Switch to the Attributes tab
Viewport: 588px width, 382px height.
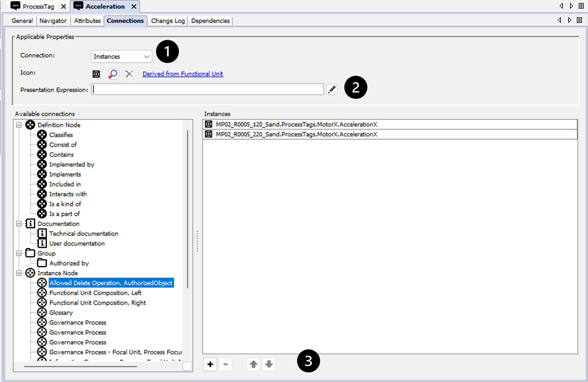87,21
